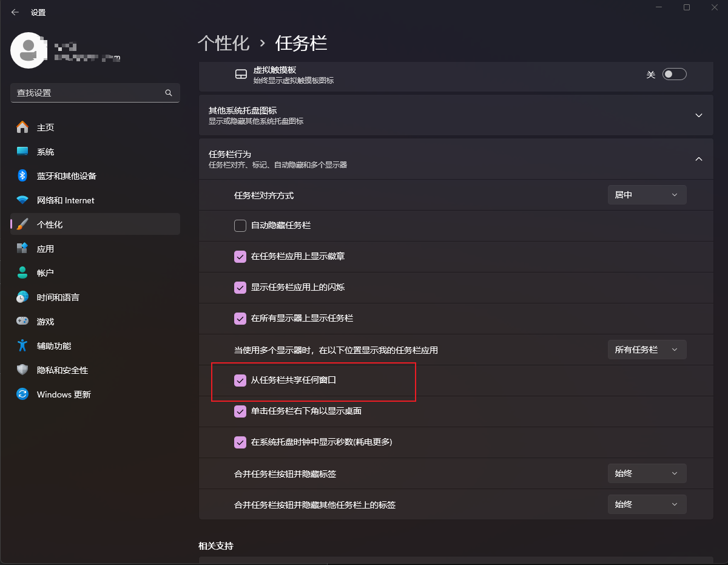Open 合并任务栏按钮并隐藏其他任务栏上的标签 dropdown
Image resolution: width=728 pixels, height=565 pixels.
(647, 504)
